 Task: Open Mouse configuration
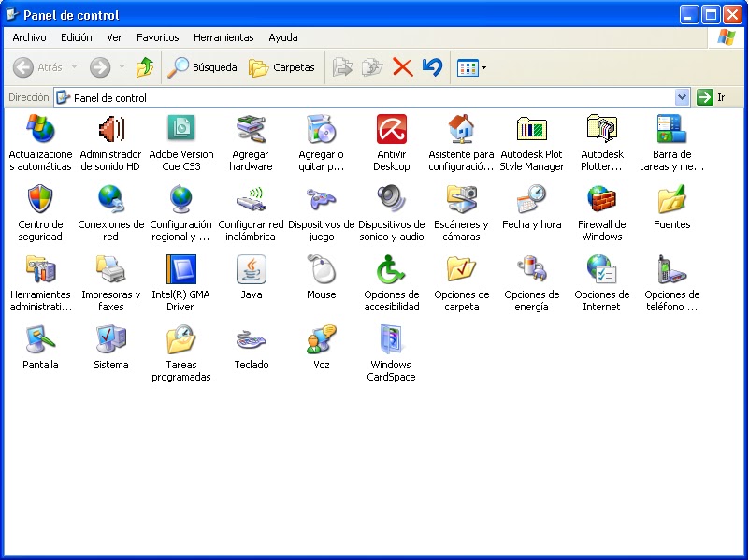(321, 276)
